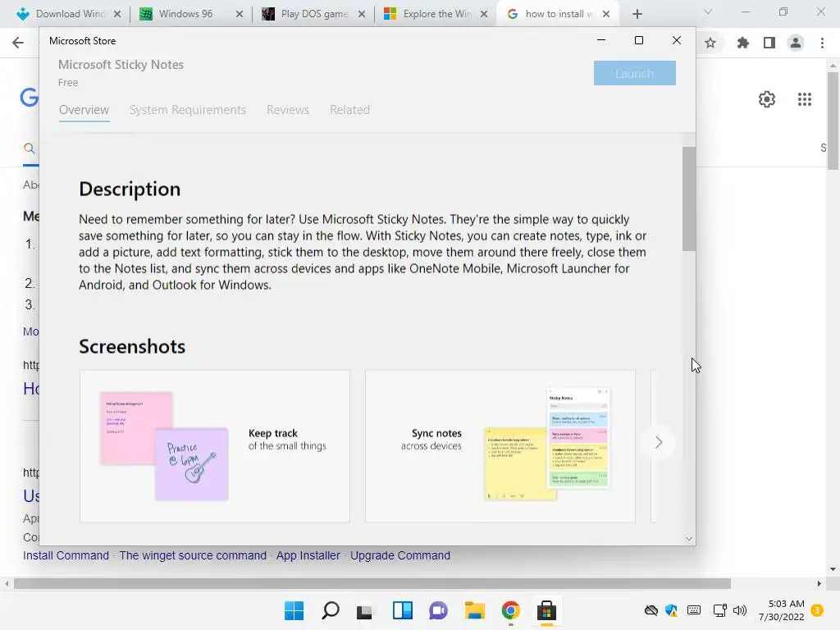Switch to 'Download Wind' browser tab

(71, 14)
